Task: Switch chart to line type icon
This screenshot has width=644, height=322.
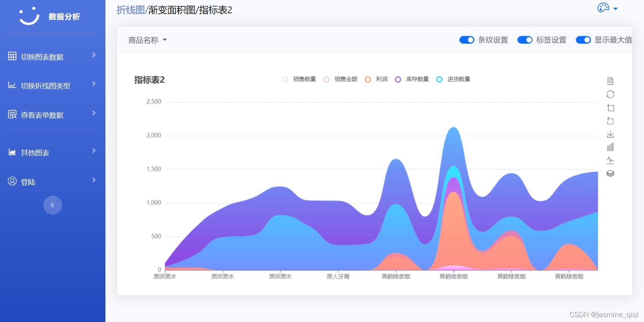Action: pyautogui.click(x=610, y=160)
